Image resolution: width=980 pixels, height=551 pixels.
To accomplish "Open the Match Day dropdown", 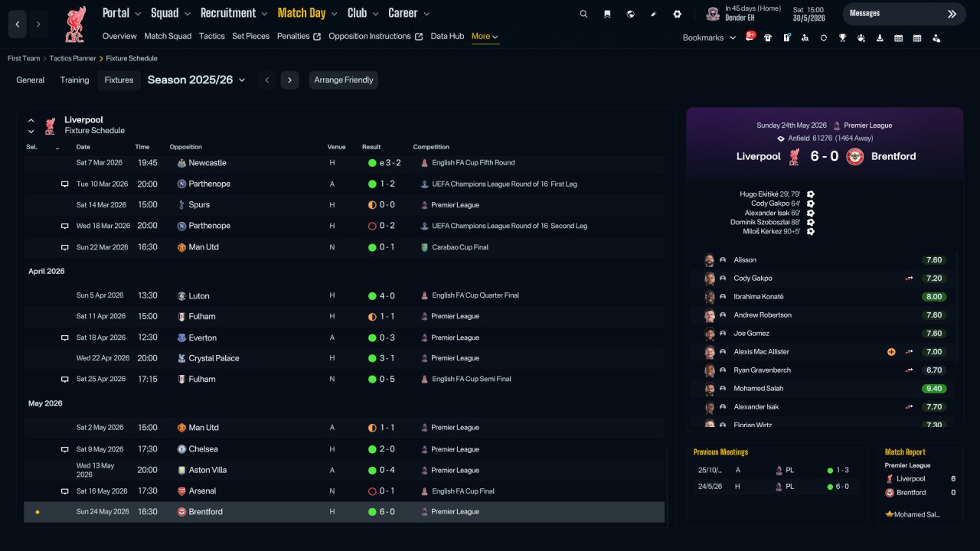I will (x=334, y=14).
